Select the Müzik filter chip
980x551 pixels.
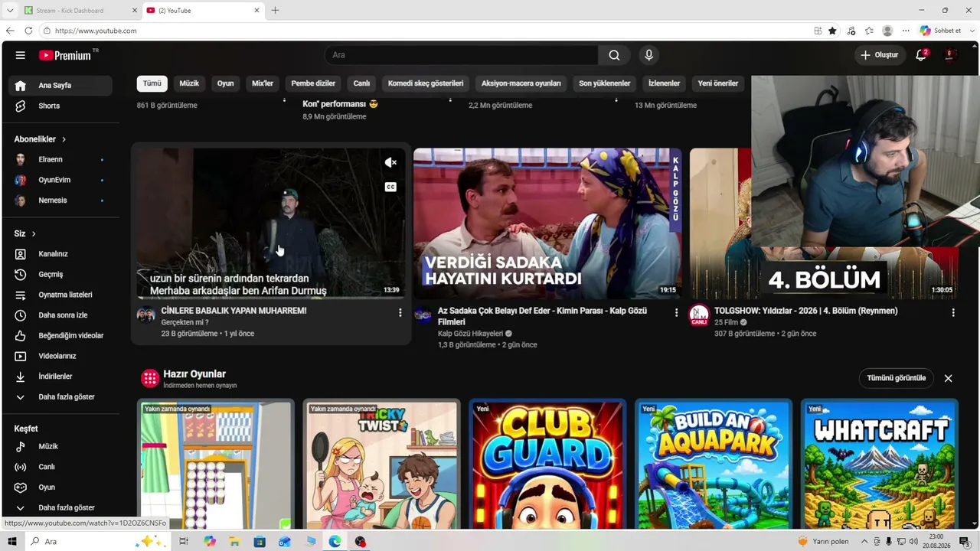[189, 83]
